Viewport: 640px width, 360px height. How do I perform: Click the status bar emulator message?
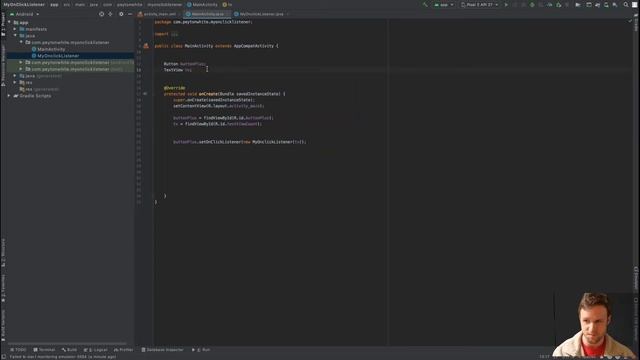[62, 357]
